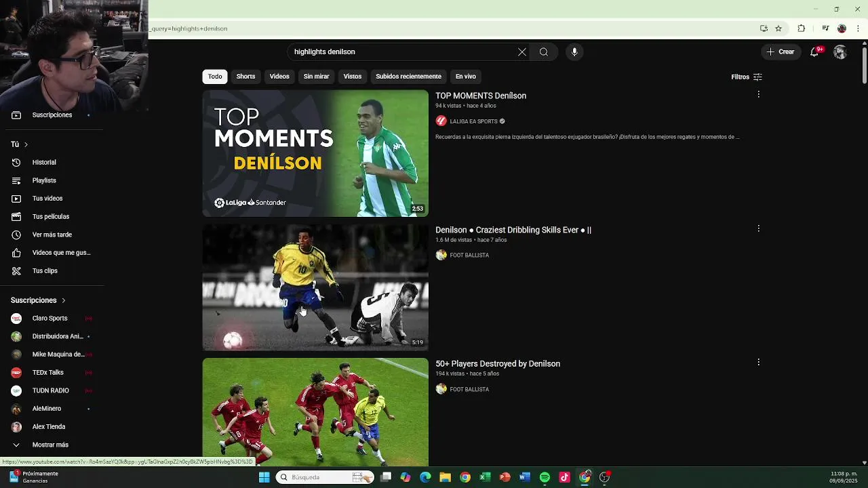Select the Sin mirar filter chip
The image size is (868, 488).
pos(316,77)
